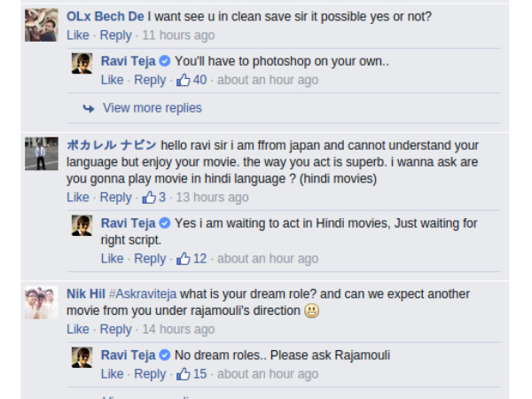Click the thumbs-up icon showing 12 likes
532x399 pixels.
[x=184, y=258]
